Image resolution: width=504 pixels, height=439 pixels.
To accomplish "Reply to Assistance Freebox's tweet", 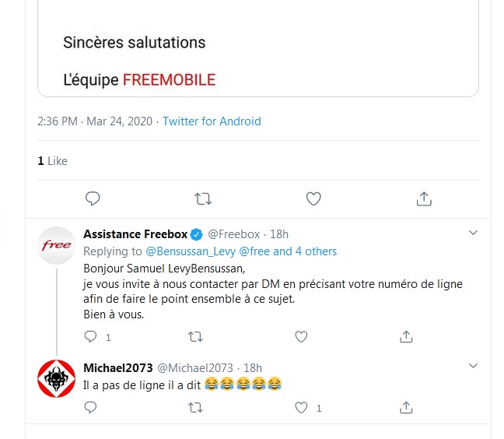I will (x=91, y=337).
